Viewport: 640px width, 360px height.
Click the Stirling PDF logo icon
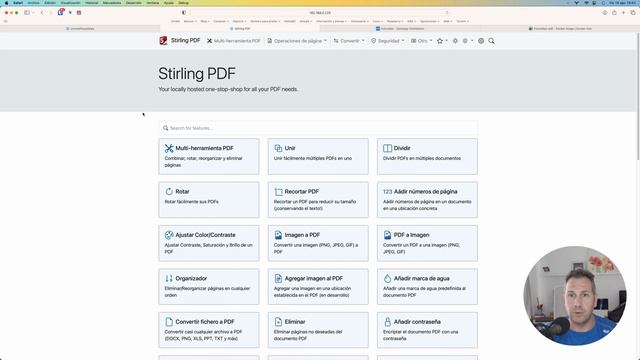pos(163,40)
